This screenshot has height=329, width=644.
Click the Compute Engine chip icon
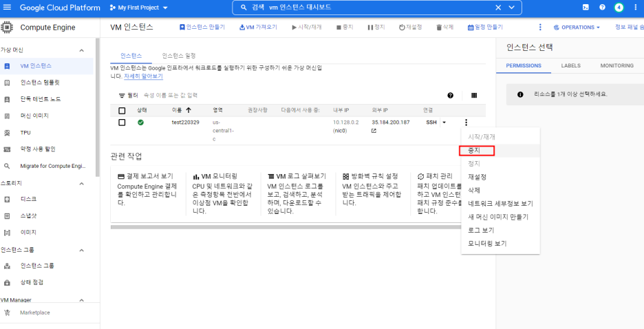point(7,28)
